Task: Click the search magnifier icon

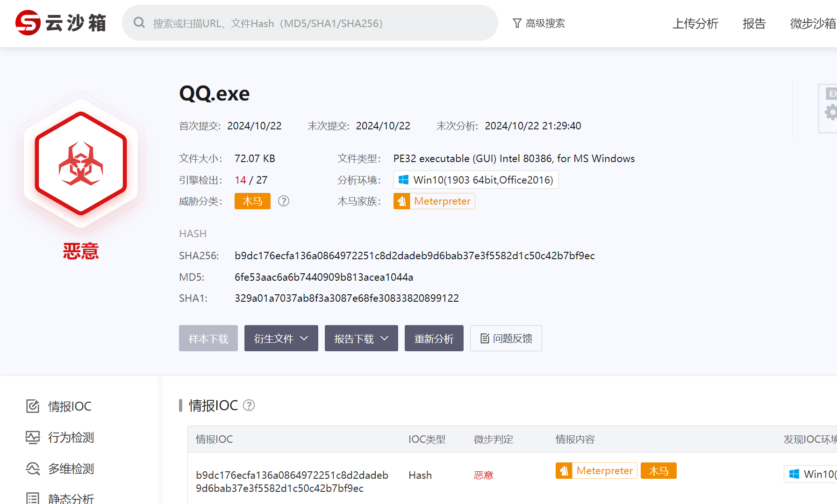Action: pos(139,23)
